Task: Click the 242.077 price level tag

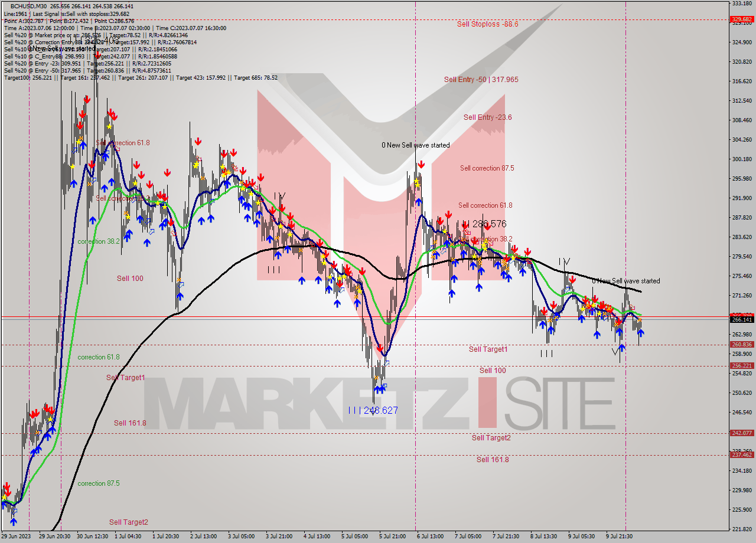Action: tap(741, 433)
